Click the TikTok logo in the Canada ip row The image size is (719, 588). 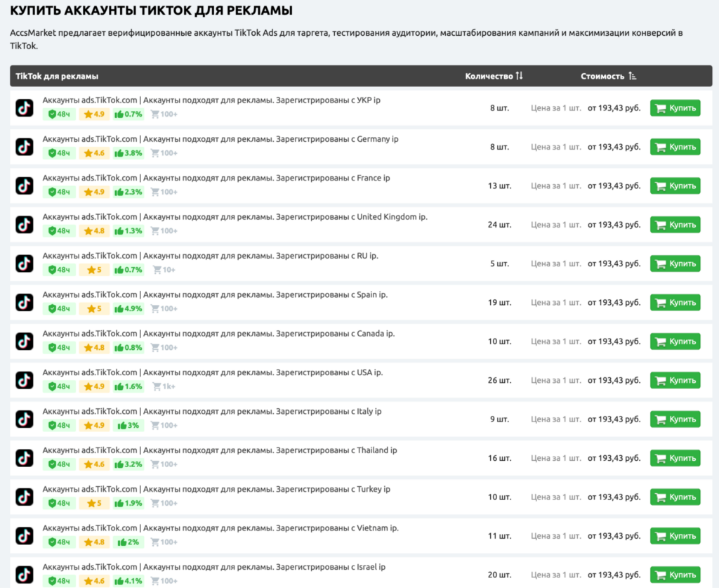pyautogui.click(x=25, y=341)
